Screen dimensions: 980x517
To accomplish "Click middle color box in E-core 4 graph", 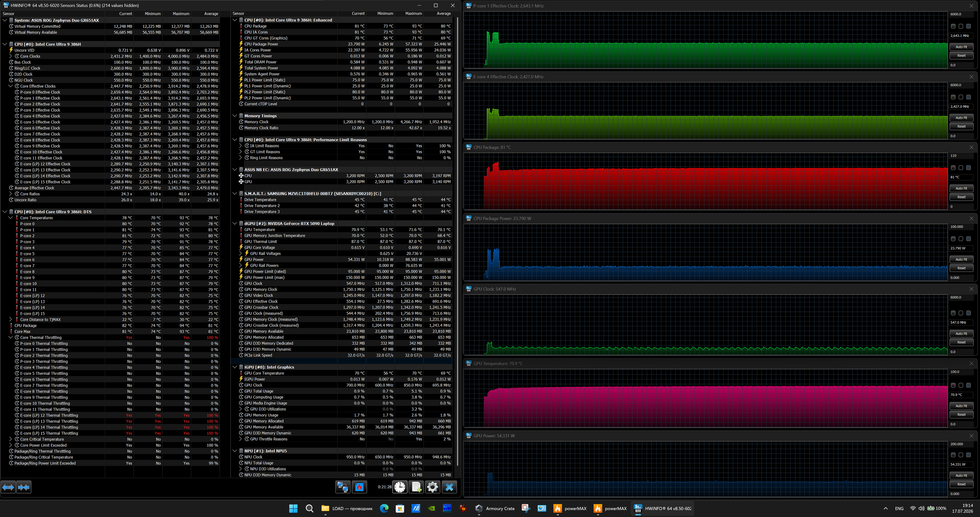I will point(961,97).
